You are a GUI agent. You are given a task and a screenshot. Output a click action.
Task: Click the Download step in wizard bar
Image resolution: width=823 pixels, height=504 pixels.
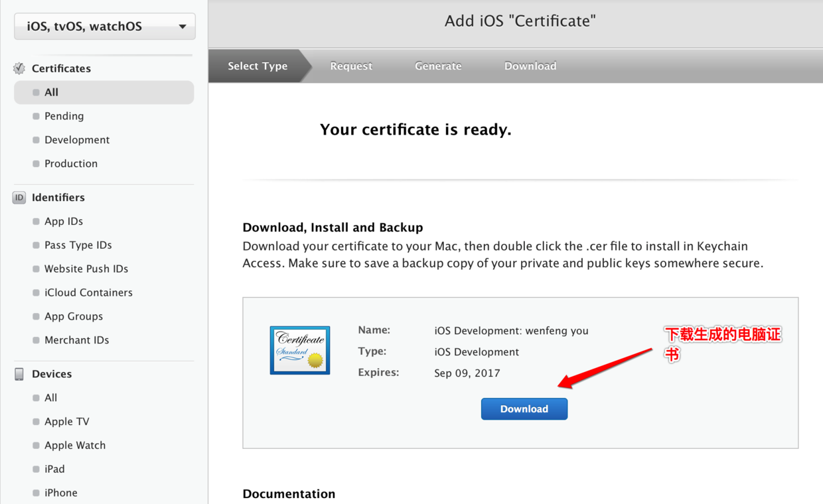[530, 66]
